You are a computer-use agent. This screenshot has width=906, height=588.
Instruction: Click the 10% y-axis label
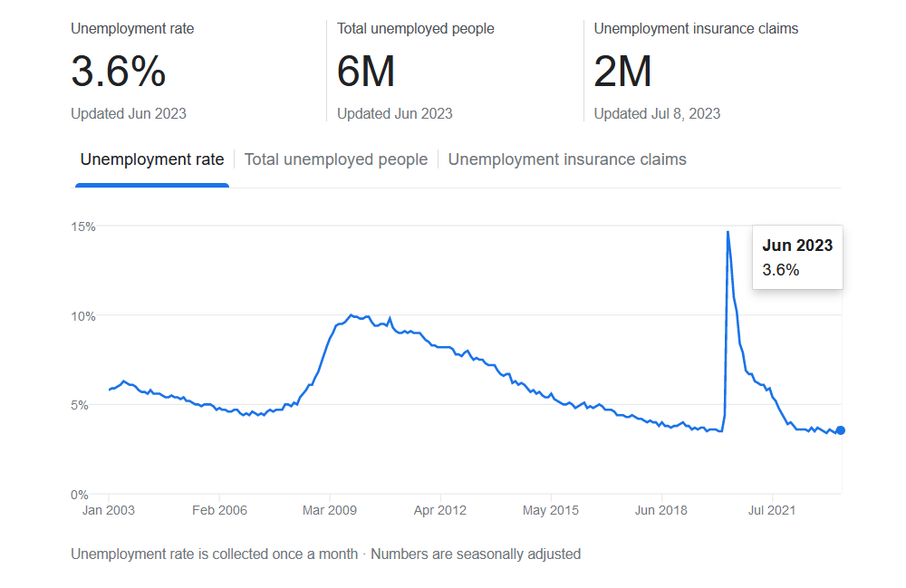click(83, 315)
